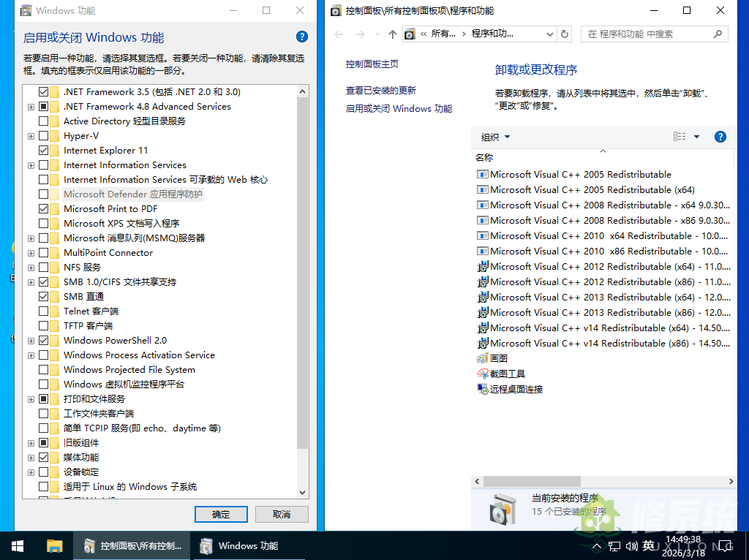The image size is (749, 560).
Task: Open the 查看已安装的更新 link
Action: pos(381,90)
